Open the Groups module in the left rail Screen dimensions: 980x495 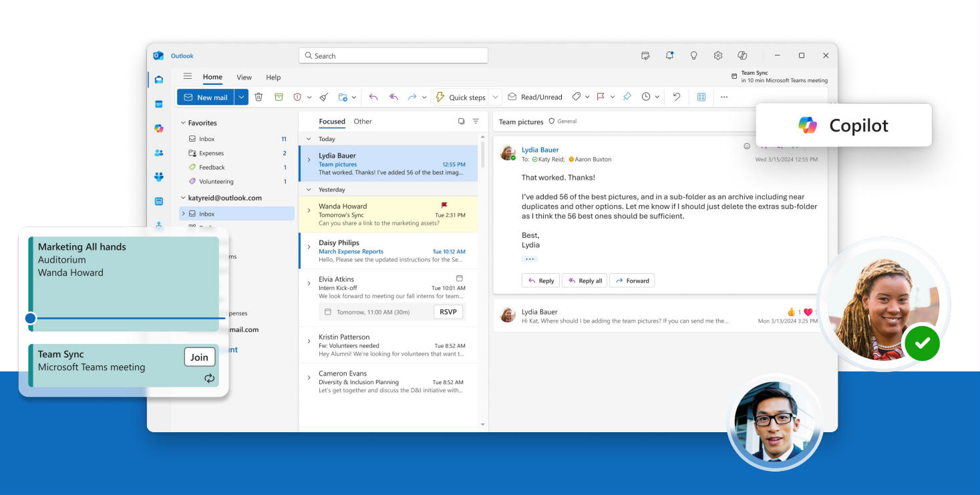pyautogui.click(x=158, y=176)
